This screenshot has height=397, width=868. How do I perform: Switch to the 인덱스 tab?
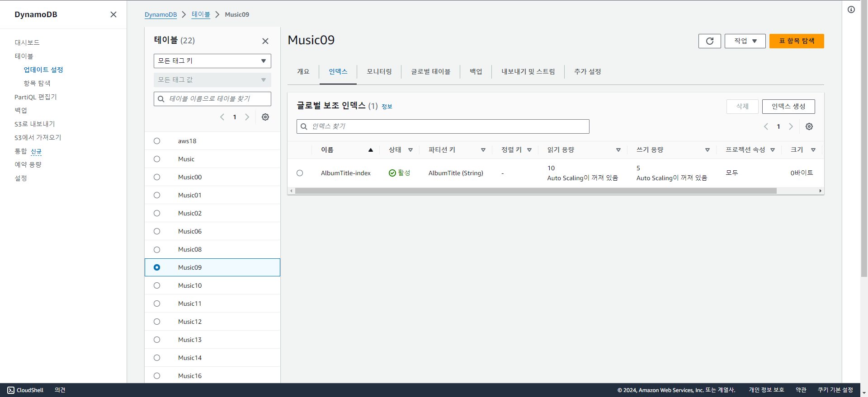338,72
